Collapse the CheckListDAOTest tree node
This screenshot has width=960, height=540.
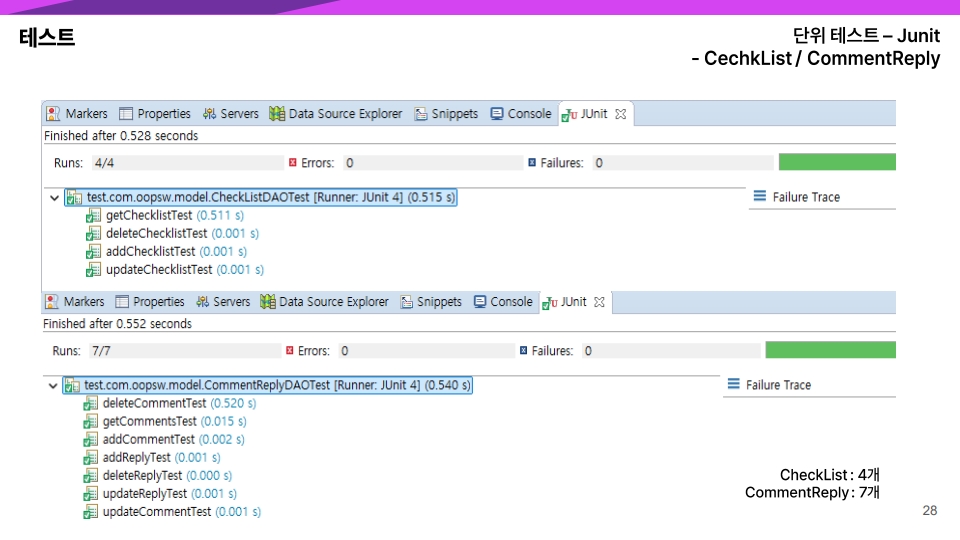(x=54, y=198)
